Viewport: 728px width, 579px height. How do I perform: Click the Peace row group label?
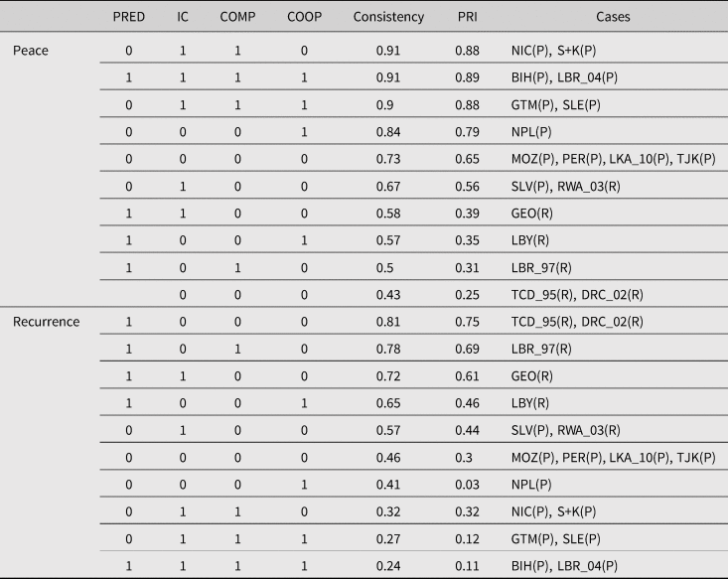(30, 49)
